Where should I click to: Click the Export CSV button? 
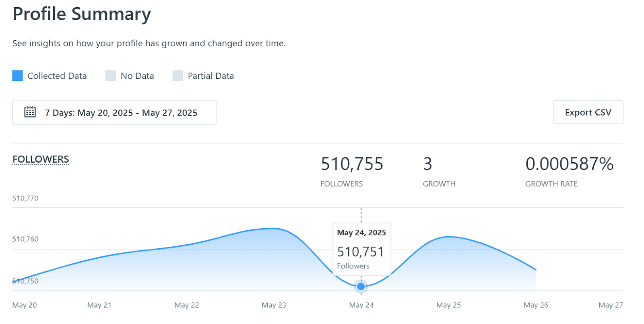(588, 112)
